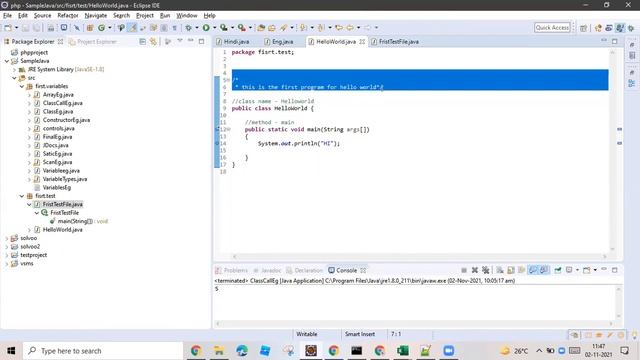Open Run button dropdown arrow
This screenshot has width=640, height=360.
(x=214, y=28)
